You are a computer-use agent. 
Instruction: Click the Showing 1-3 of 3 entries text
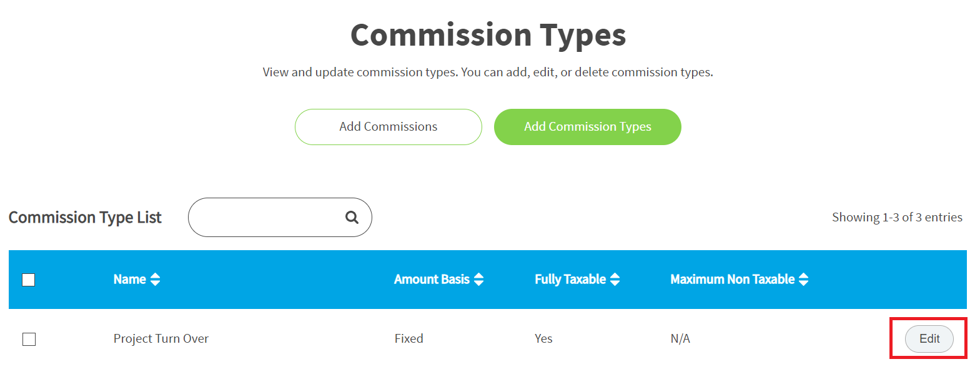[897, 217]
